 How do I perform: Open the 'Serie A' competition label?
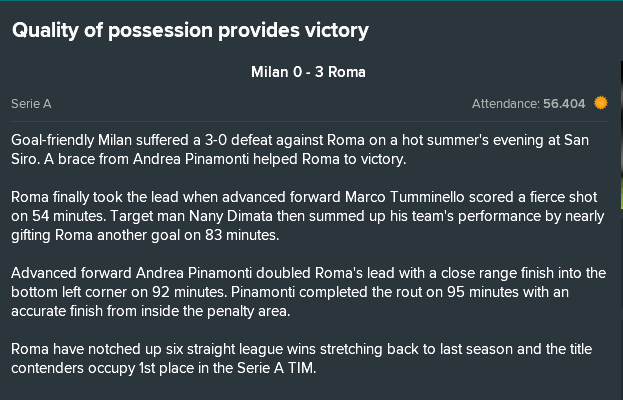31,104
